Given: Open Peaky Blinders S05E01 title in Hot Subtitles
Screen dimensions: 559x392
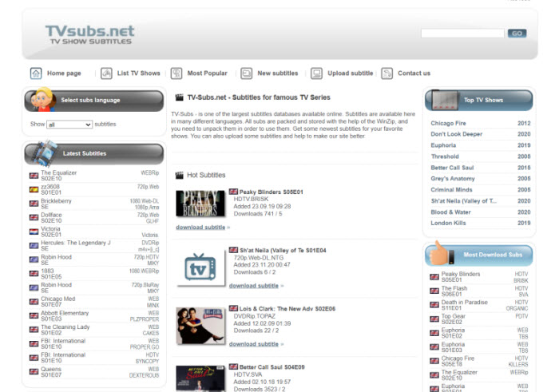Looking at the screenshot, I should pyautogui.click(x=272, y=192).
